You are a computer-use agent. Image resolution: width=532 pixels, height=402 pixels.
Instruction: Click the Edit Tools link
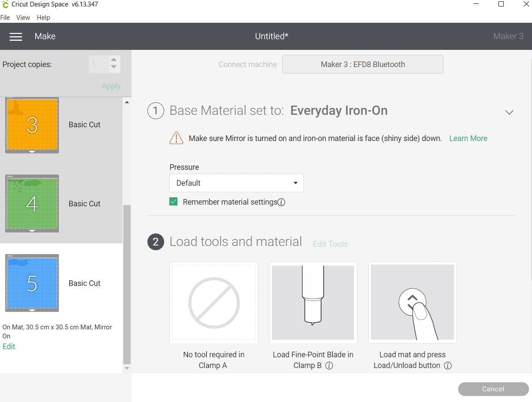[x=330, y=244]
